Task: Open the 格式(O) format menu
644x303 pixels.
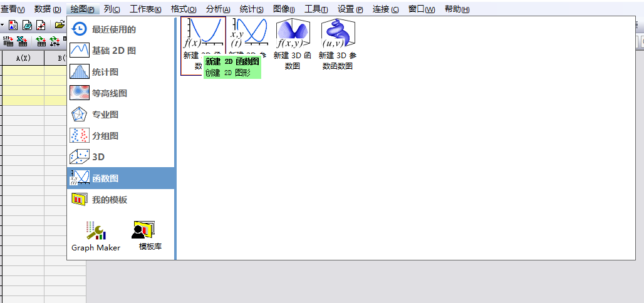Action: click(184, 9)
